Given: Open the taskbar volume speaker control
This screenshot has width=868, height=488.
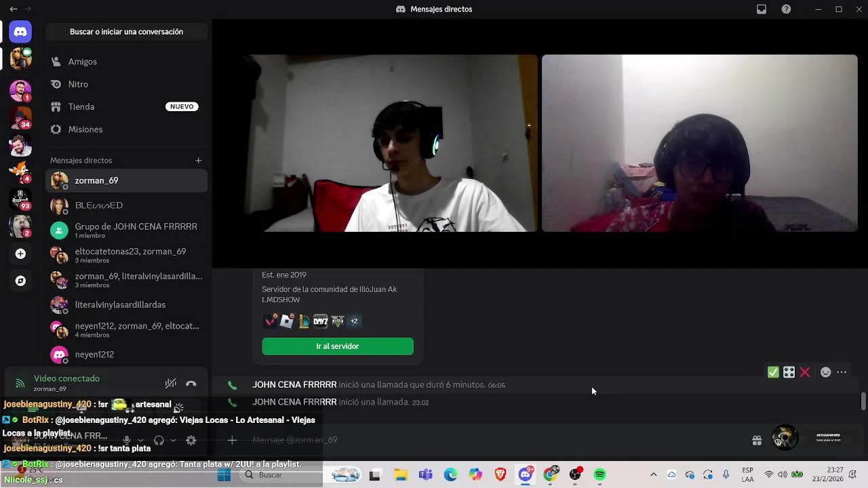Looking at the screenshot, I should (782, 475).
